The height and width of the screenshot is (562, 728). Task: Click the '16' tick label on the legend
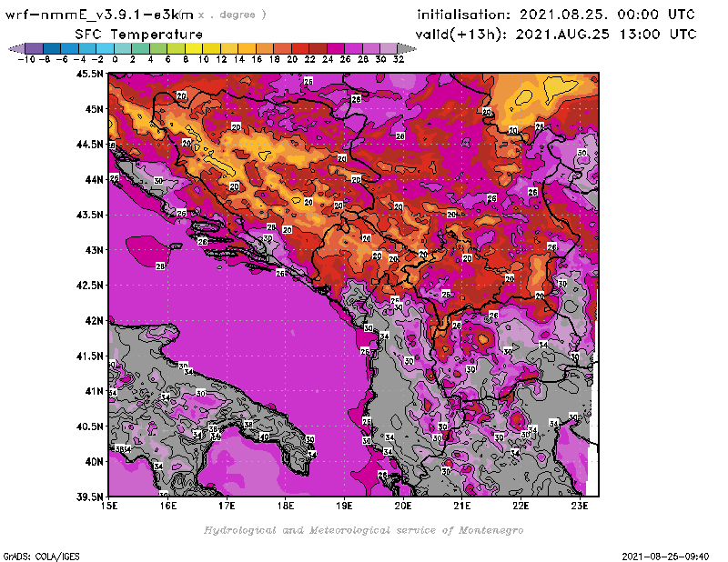point(257,60)
